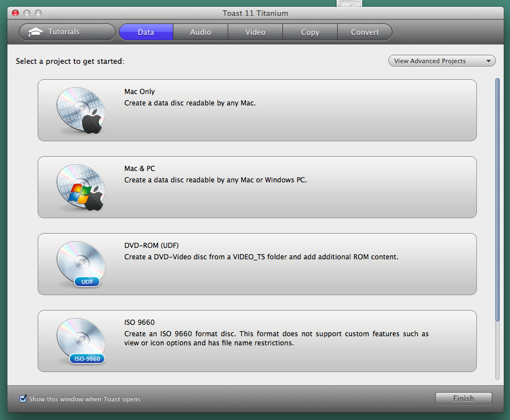Click 'Create a data disc readable by any Mac.'
Screen dimensions: 510x420
(190, 103)
